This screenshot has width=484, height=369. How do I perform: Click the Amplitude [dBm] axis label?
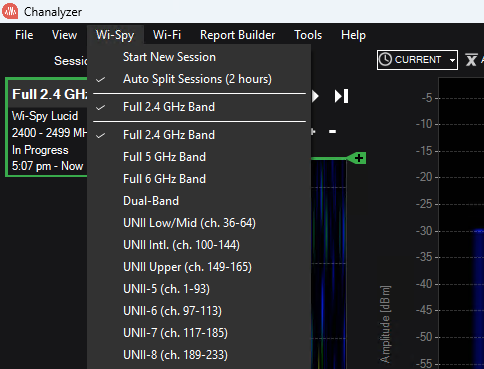point(385,324)
